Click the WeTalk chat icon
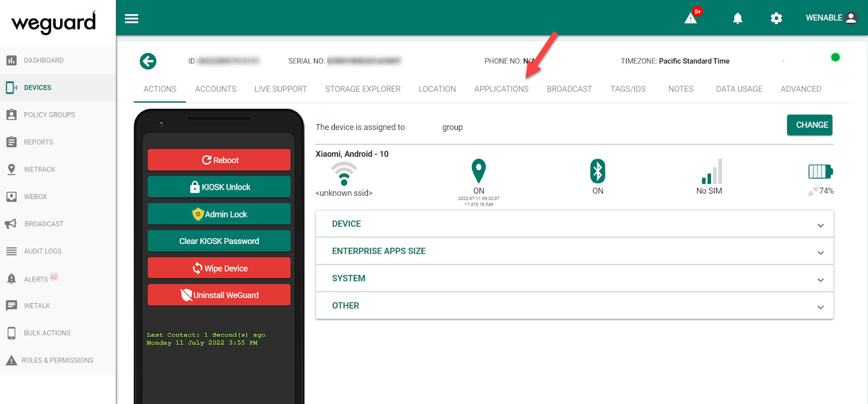 [11, 306]
